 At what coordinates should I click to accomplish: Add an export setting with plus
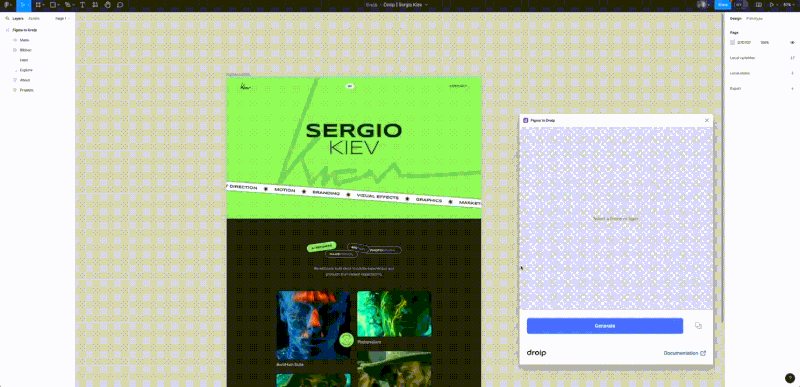coord(792,89)
